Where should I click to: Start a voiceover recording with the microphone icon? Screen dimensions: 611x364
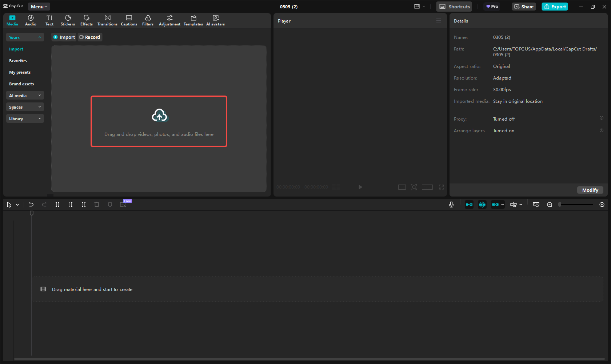451,204
